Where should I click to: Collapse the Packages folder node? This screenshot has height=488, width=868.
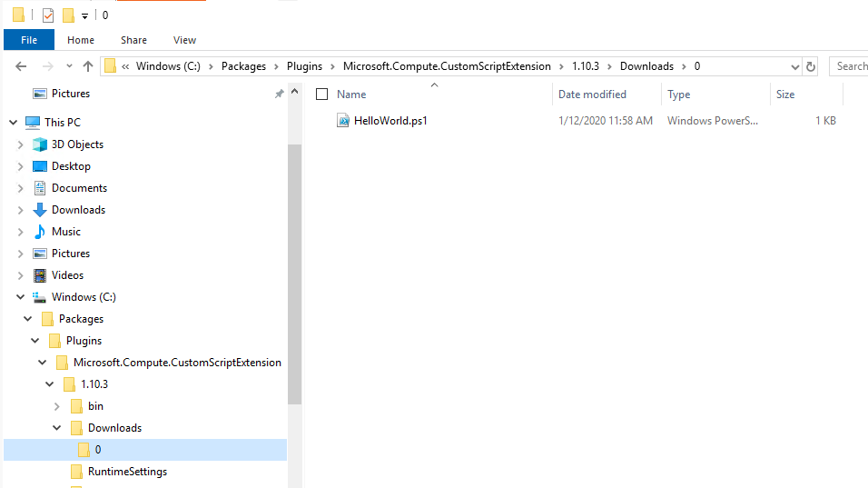[x=27, y=318]
